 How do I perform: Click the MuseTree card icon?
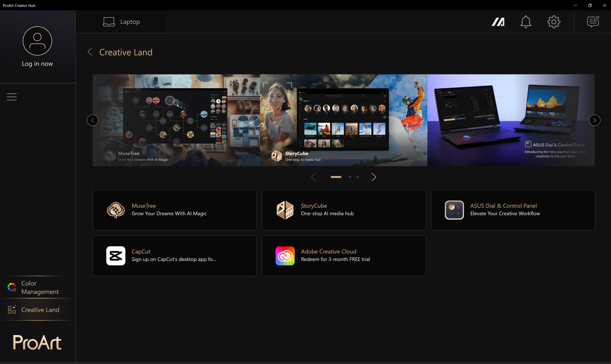tap(116, 210)
